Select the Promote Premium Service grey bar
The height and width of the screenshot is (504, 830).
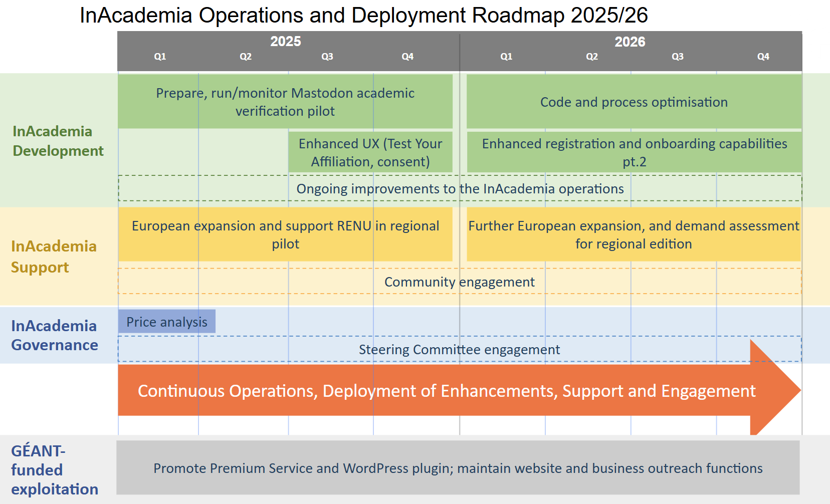(x=458, y=468)
